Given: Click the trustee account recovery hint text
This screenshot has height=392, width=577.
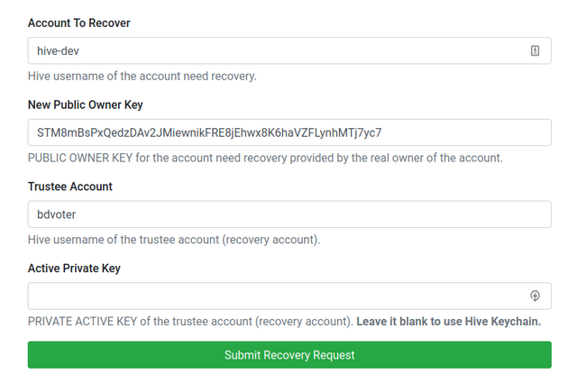Looking at the screenshot, I should [174, 240].
